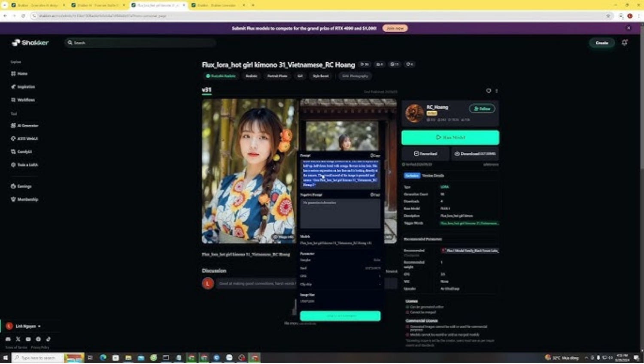This screenshot has height=364, width=644.
Task: Click the browser address bar
Action: point(320,16)
